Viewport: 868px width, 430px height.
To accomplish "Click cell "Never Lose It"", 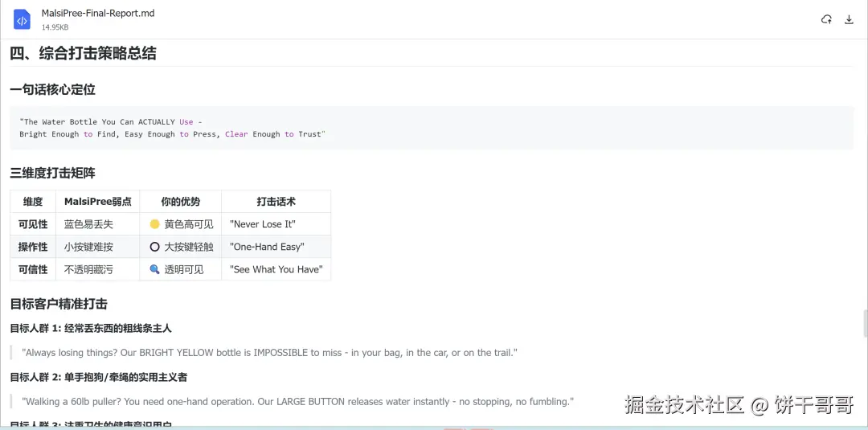I will pos(276,224).
